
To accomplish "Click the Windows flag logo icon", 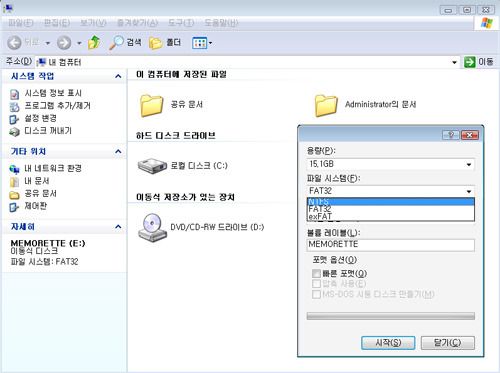I will click(x=487, y=23).
